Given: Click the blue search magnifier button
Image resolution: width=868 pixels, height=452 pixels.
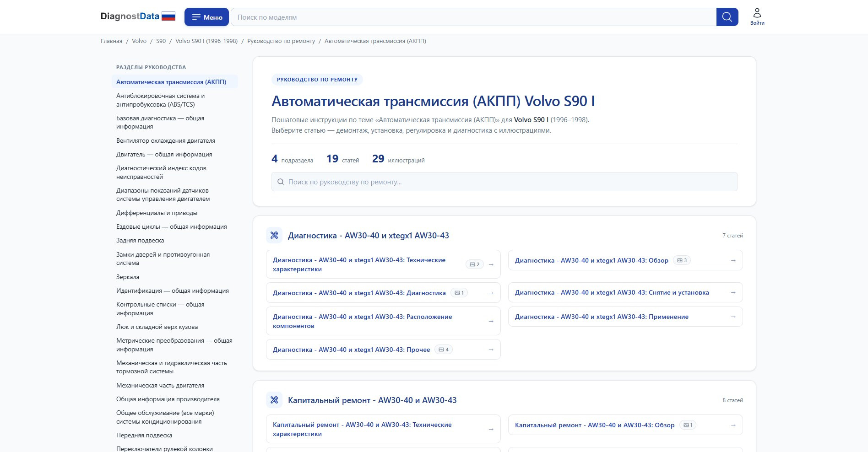Looking at the screenshot, I should (x=727, y=17).
